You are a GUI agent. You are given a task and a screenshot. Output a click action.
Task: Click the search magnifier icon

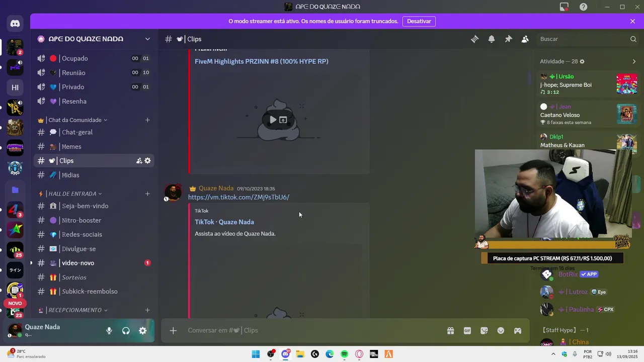pos(633,39)
